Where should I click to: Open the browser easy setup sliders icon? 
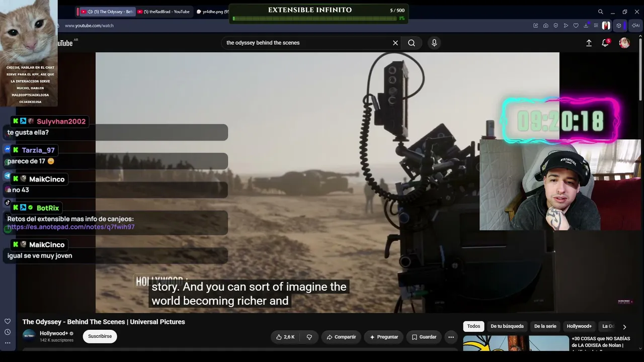tap(596, 26)
